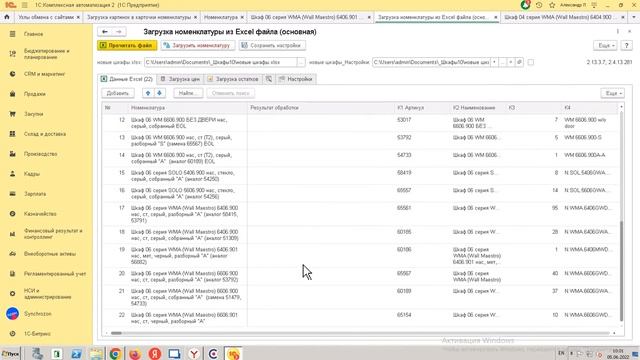
Task: Open the 1C main menu hamburger icon
Action: tap(24, 5)
